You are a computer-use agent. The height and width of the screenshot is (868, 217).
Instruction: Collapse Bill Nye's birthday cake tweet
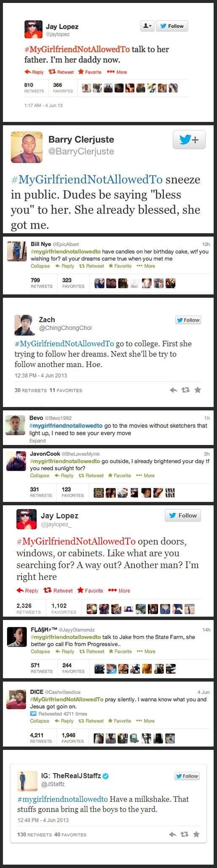coord(40,266)
